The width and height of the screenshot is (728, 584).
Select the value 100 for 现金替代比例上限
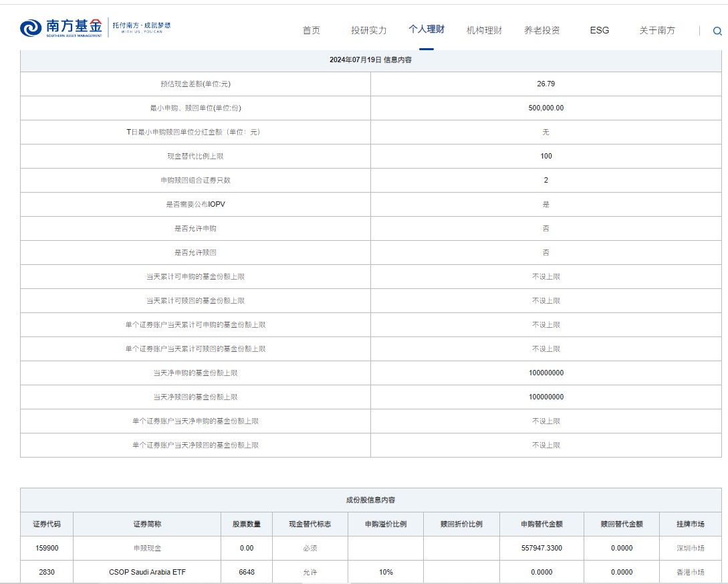coord(546,157)
